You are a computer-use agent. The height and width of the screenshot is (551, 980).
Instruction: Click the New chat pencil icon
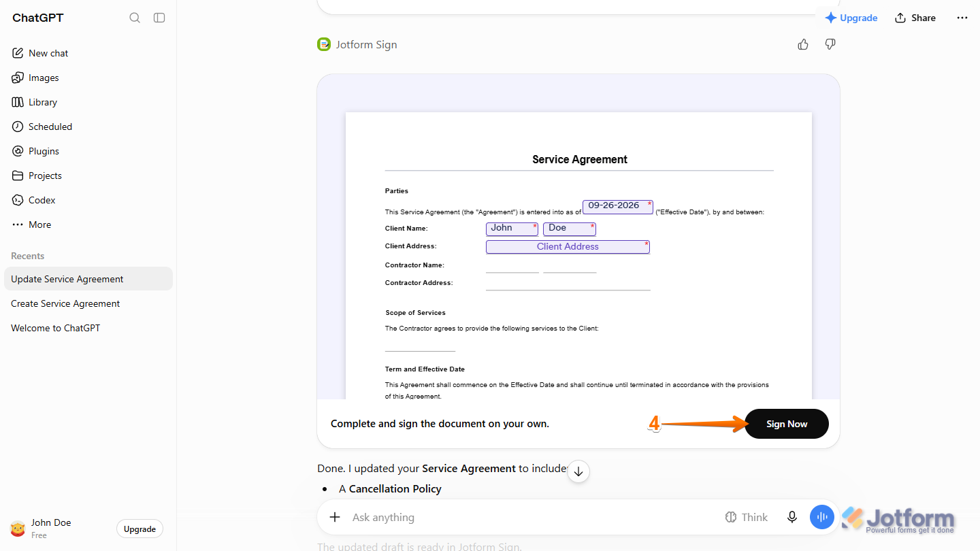[18, 53]
